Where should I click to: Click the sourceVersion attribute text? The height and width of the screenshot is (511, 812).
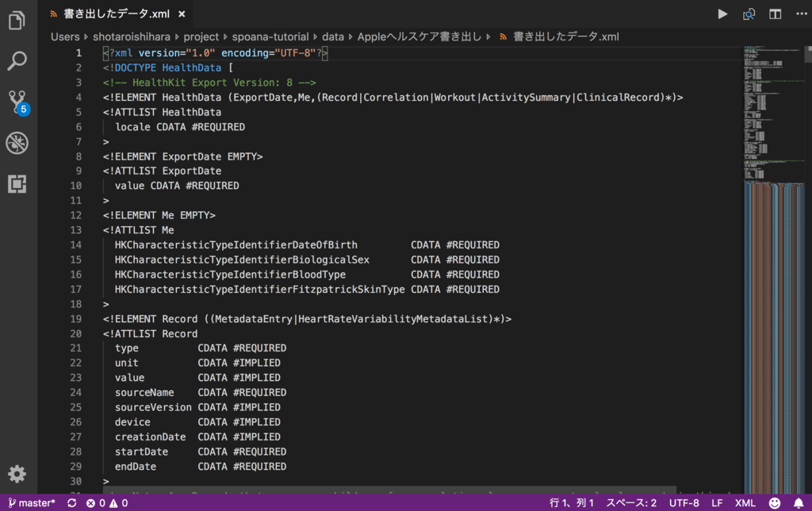[153, 407]
